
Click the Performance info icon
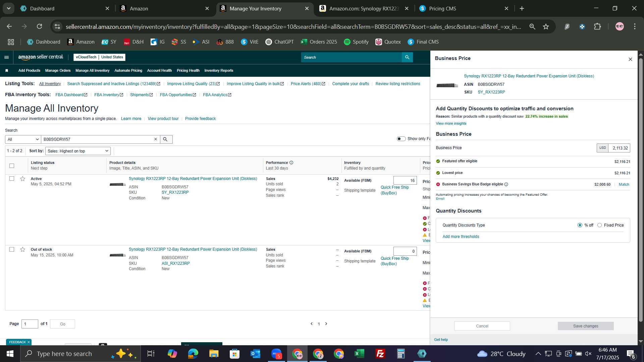click(291, 163)
